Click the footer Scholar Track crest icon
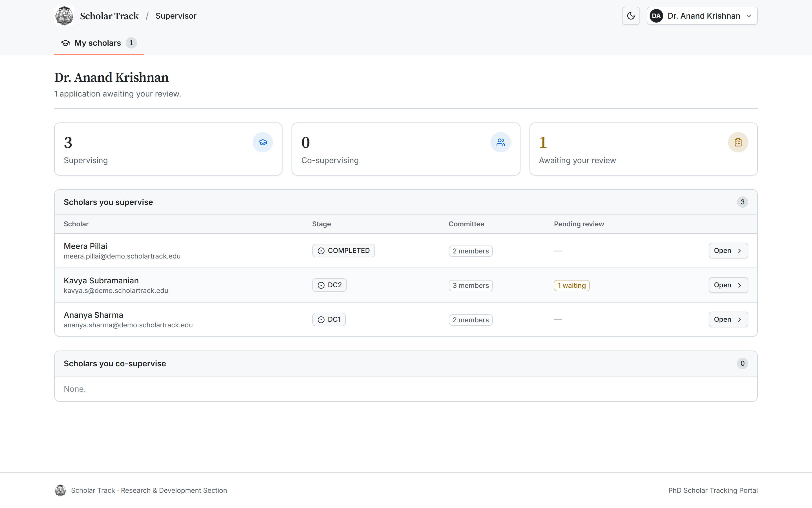The width and height of the screenshot is (812, 508). click(60, 491)
